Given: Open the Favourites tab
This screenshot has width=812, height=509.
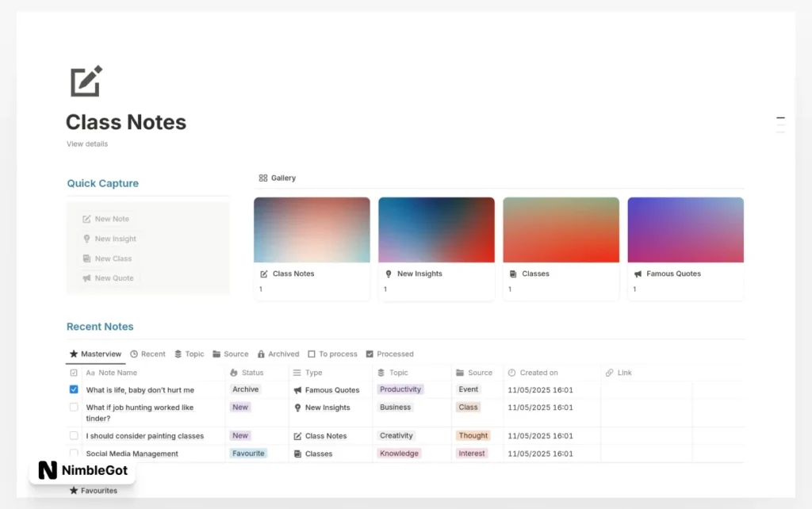Looking at the screenshot, I should 94,490.
